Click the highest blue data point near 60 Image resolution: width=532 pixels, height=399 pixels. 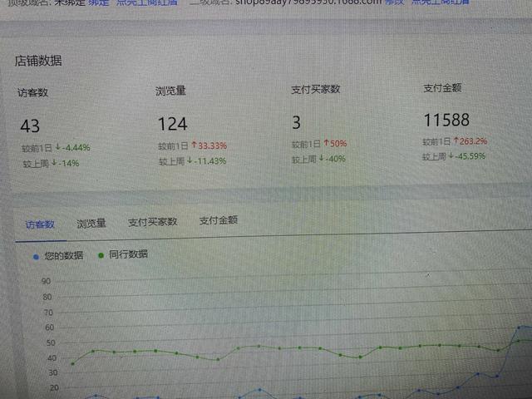click(x=519, y=328)
